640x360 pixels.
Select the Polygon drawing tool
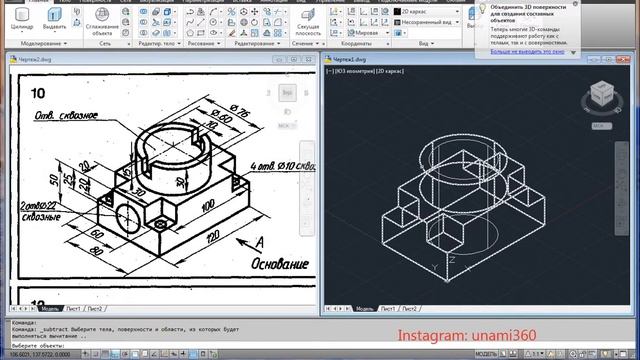190,32
